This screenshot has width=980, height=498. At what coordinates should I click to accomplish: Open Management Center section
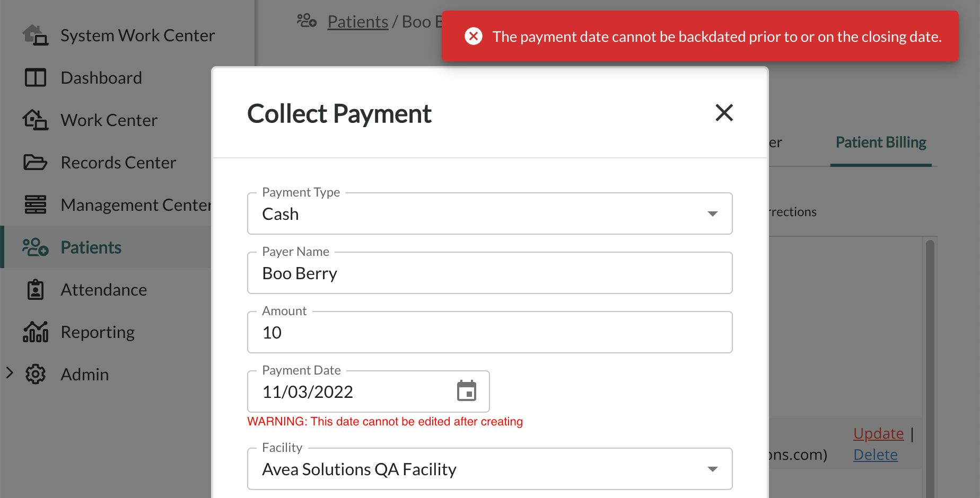pyautogui.click(x=136, y=205)
